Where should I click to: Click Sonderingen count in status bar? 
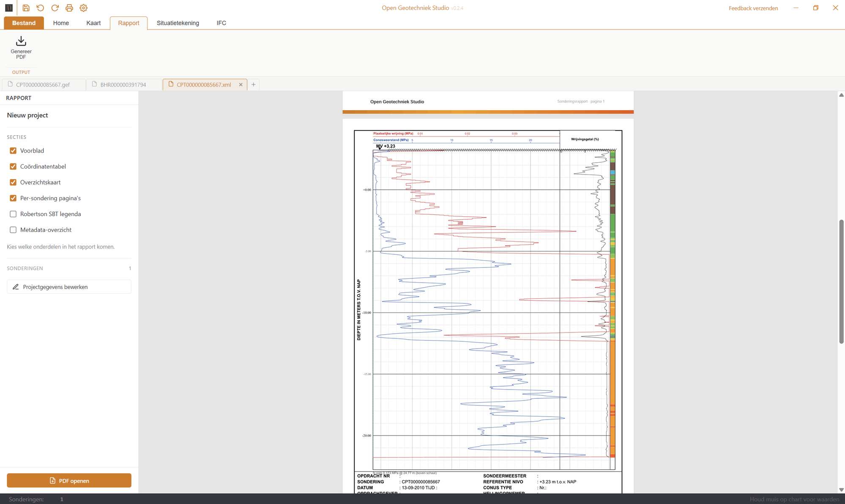[36, 499]
